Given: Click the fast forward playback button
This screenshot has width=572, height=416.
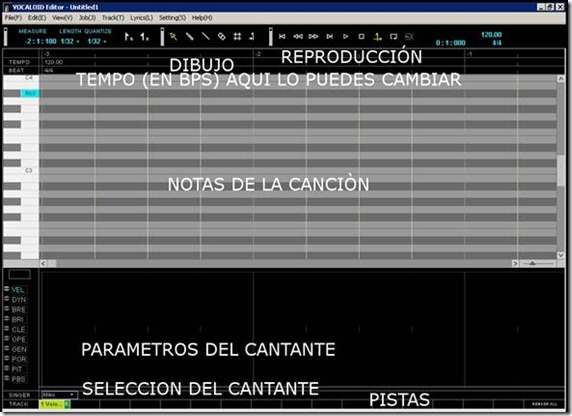Looking at the screenshot, I should point(313,36).
